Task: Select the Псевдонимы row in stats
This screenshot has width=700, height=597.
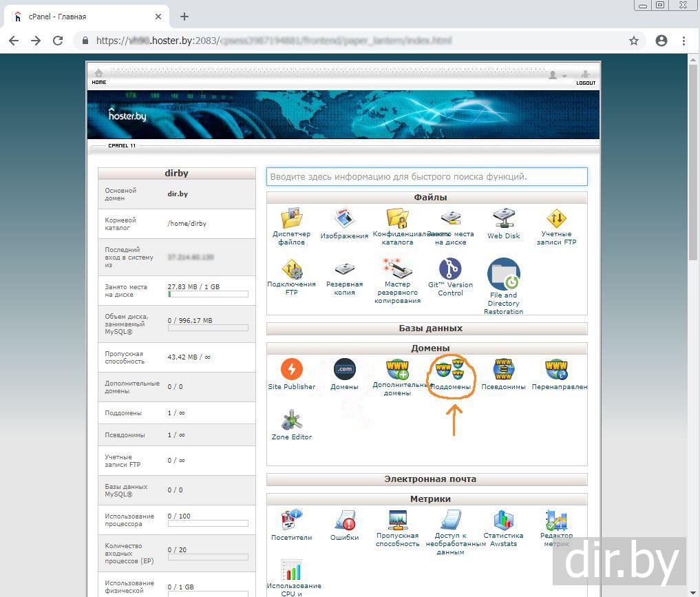Action: [x=177, y=435]
